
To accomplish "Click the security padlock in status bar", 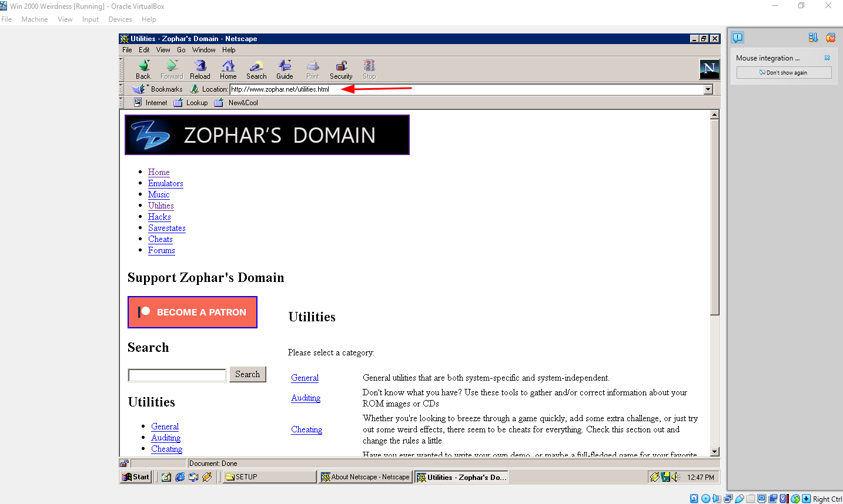I will (x=124, y=463).
